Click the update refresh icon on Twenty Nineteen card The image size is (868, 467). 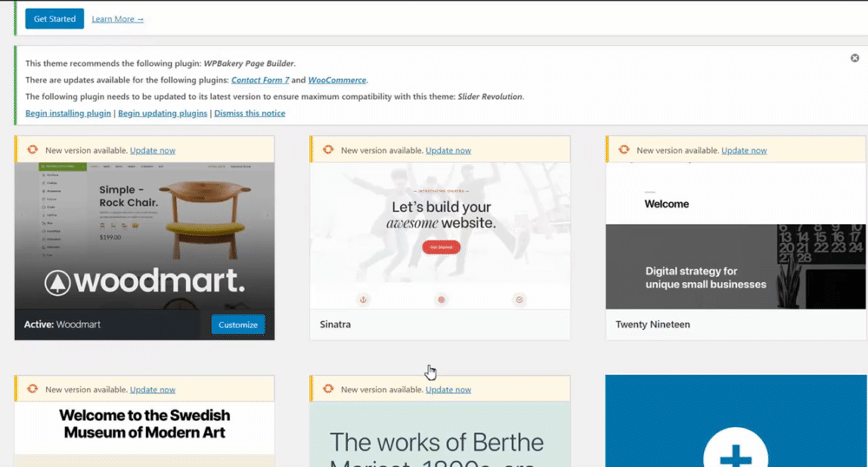click(x=624, y=149)
